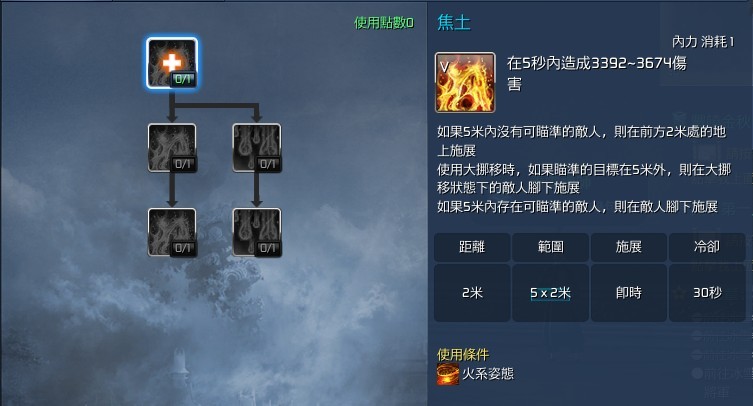Click the 2米 distance value cell
The width and height of the screenshot is (753, 406).
(472, 292)
